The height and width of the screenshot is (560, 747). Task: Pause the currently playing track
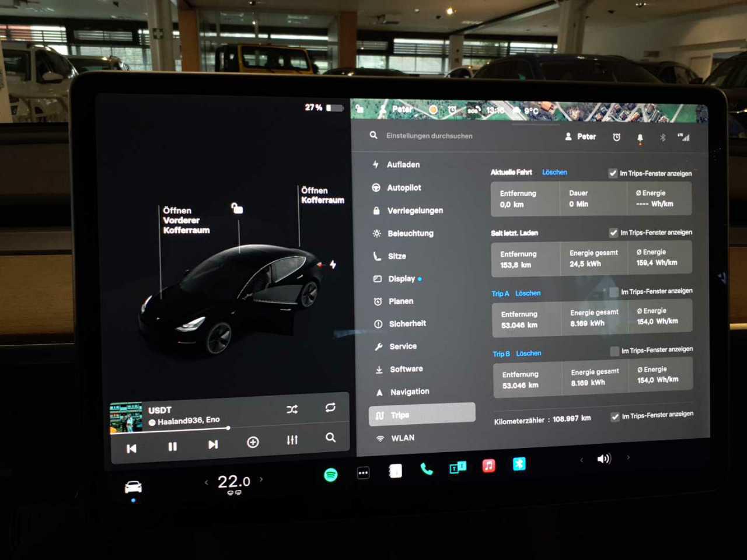[172, 446]
